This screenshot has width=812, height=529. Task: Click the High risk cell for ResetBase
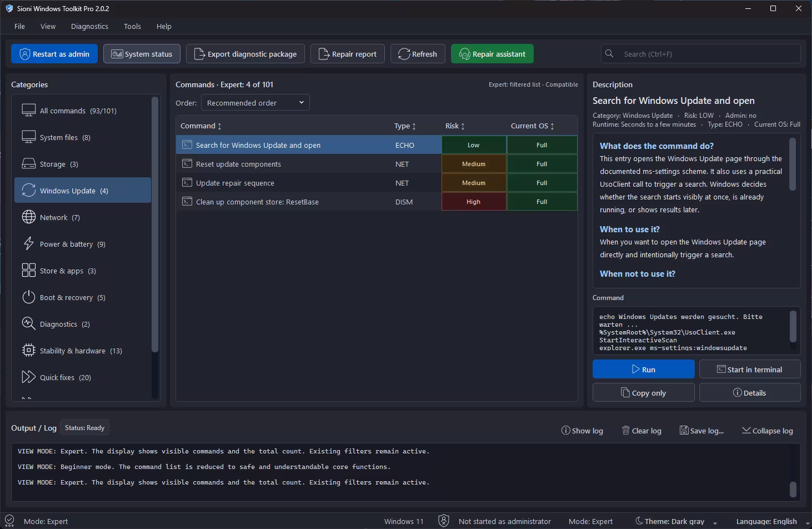point(474,202)
